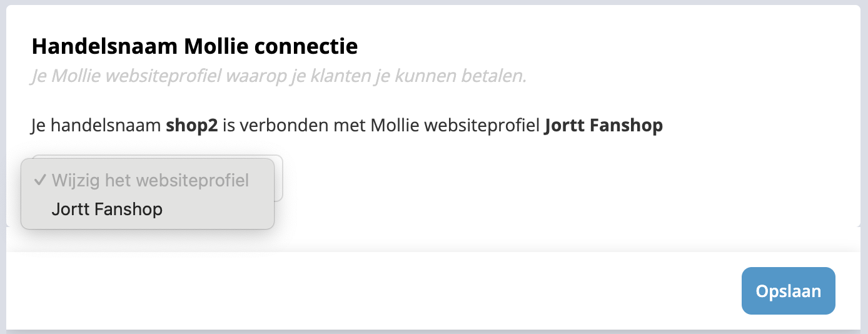The width and height of the screenshot is (868, 334).
Task: Click the grey italic subtitle about Mollie websiteprofiel
Action: (279, 76)
